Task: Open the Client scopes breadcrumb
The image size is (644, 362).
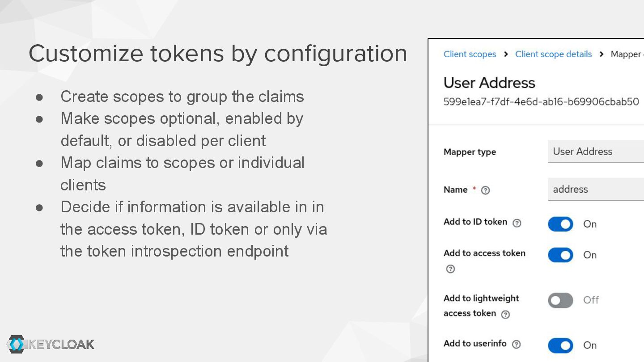Action: pyautogui.click(x=470, y=54)
